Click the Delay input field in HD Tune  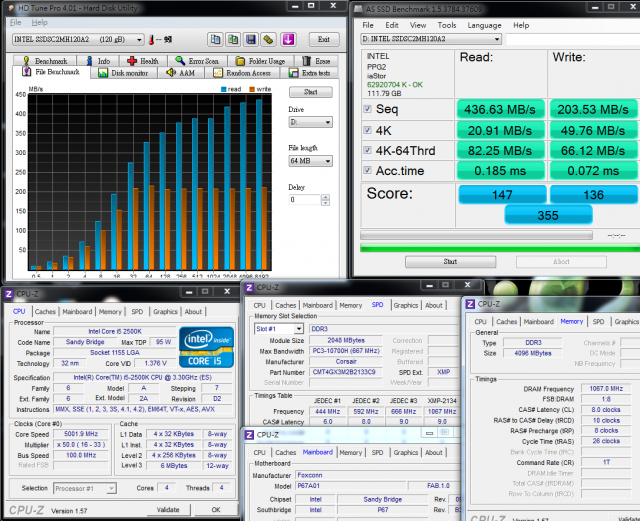tap(305, 200)
